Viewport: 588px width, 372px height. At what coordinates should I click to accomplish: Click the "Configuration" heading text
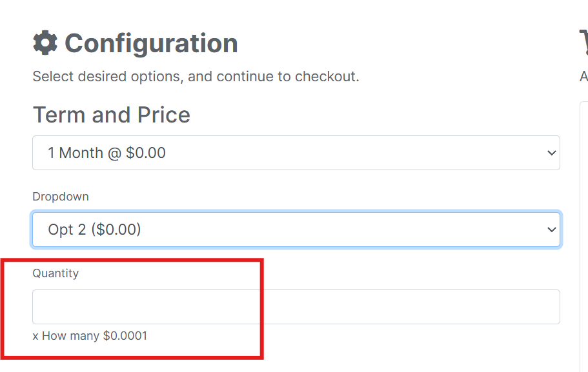pyautogui.click(x=151, y=43)
